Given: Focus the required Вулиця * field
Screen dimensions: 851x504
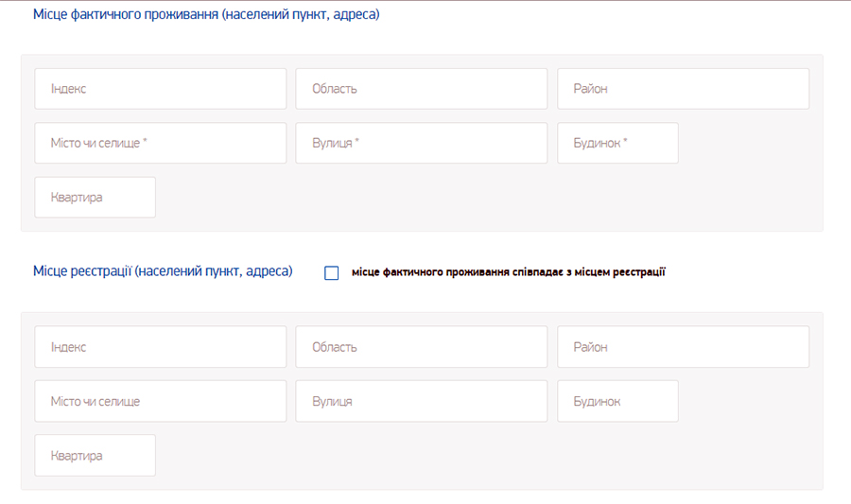Looking at the screenshot, I should 421,143.
